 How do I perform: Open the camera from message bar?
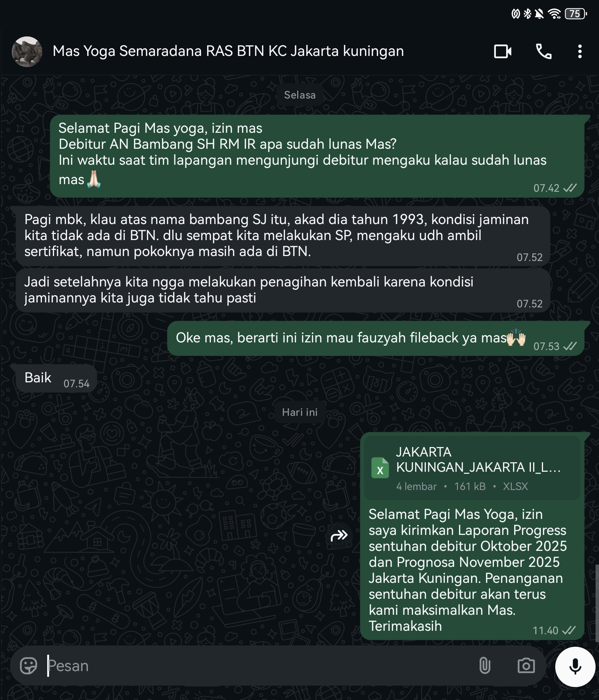point(526,666)
